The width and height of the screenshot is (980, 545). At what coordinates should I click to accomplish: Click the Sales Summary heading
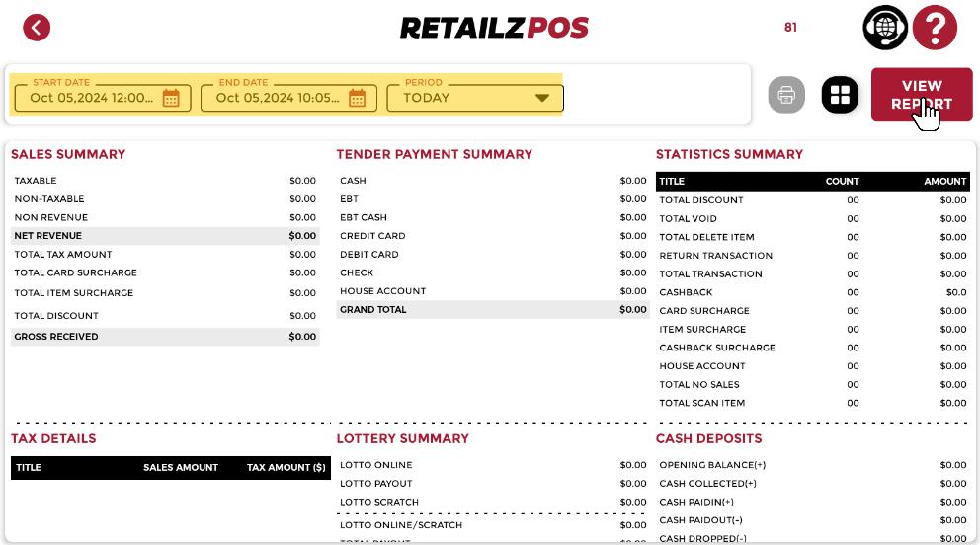[68, 154]
